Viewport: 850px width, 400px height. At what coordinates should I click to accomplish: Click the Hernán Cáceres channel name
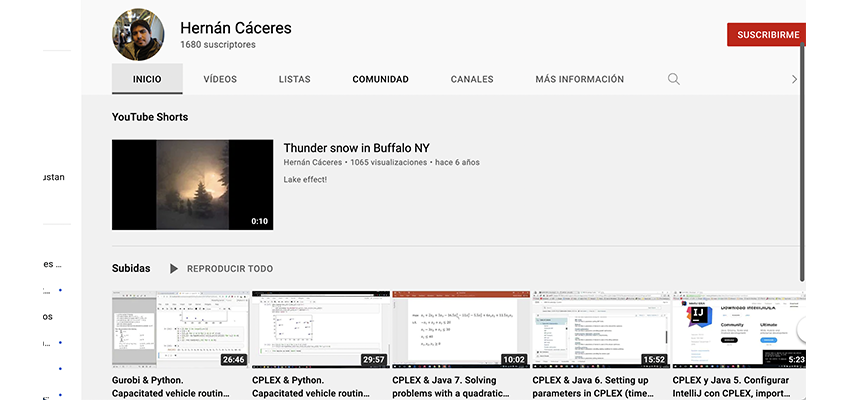[x=236, y=28]
